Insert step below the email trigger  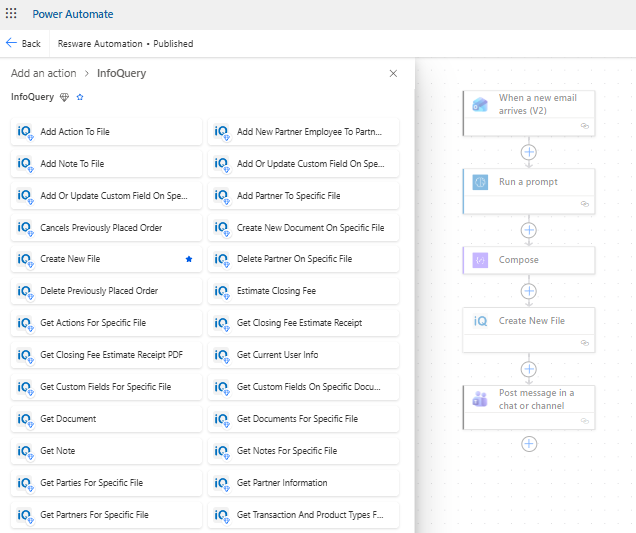(529, 152)
